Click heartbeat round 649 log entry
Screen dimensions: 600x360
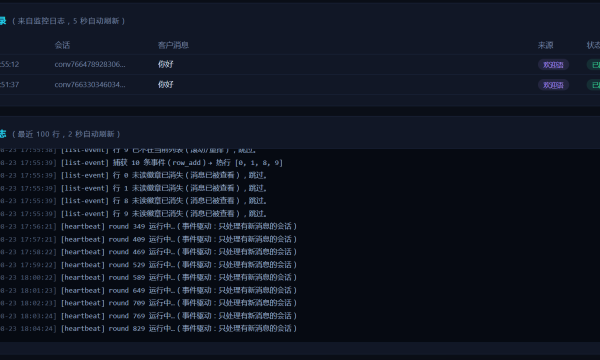point(148,290)
